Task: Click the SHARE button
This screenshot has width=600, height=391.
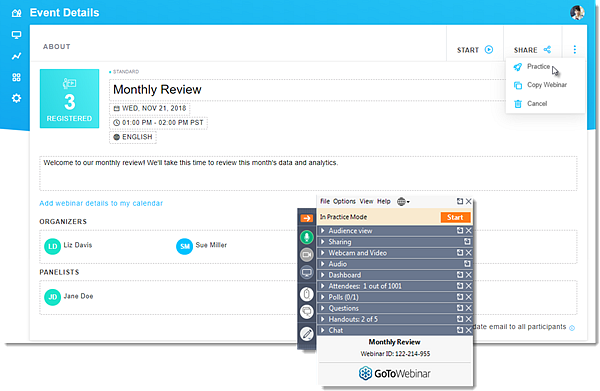Action: 532,50
